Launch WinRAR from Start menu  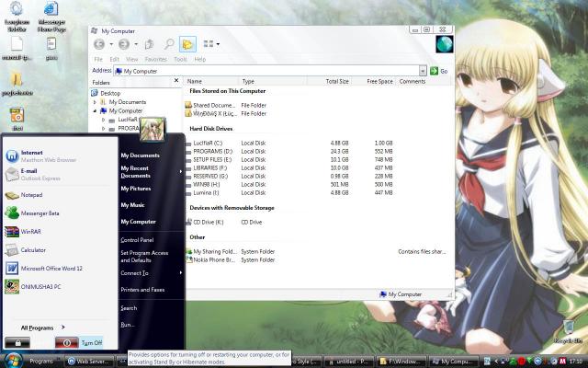(x=23, y=231)
